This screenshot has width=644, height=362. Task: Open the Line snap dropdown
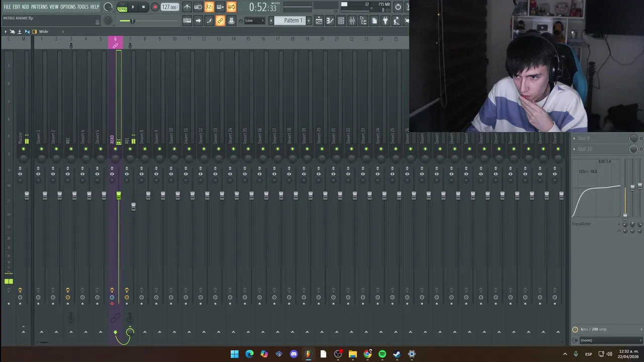(254, 21)
